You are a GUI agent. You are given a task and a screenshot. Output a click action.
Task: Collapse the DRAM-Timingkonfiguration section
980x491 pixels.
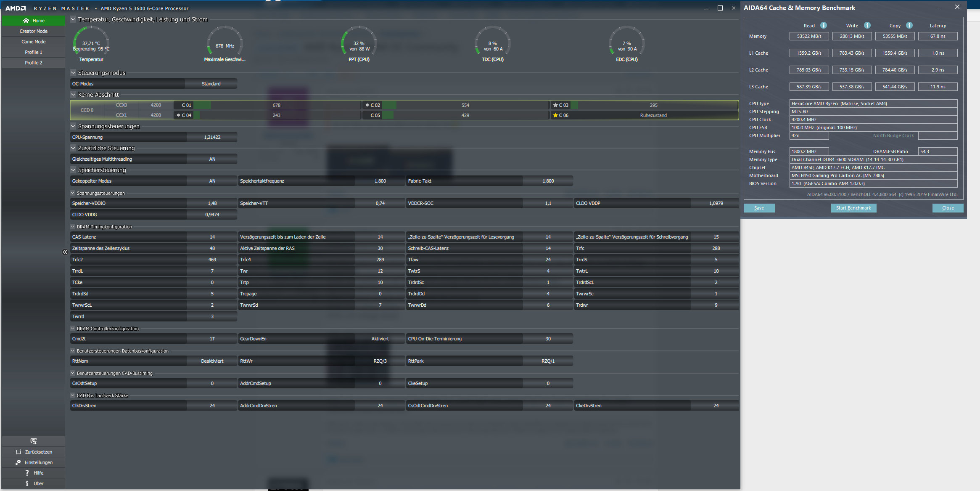[x=73, y=227]
